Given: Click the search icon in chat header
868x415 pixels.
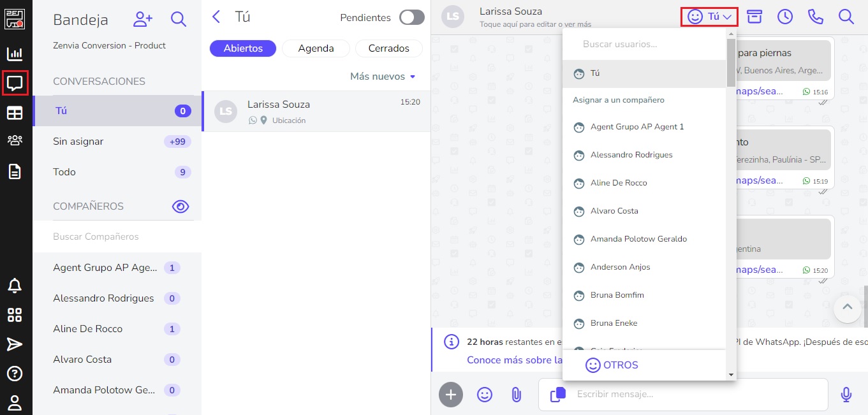Looking at the screenshot, I should pyautogui.click(x=846, y=17).
